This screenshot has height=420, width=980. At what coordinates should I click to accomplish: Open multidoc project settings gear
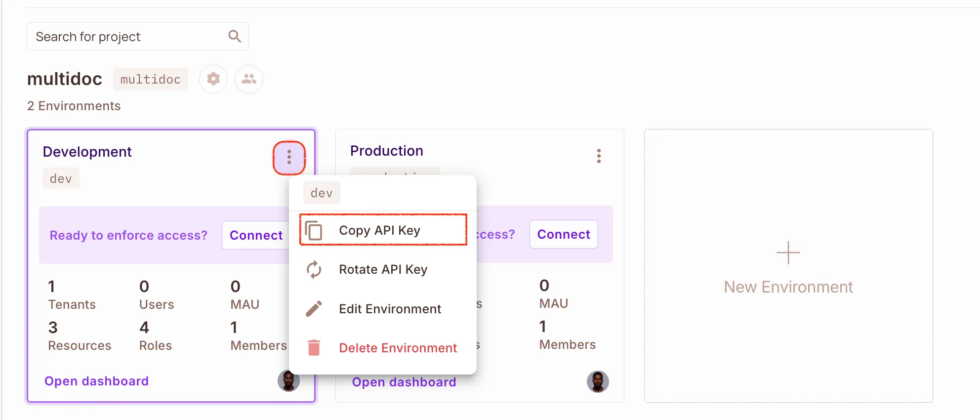click(213, 79)
